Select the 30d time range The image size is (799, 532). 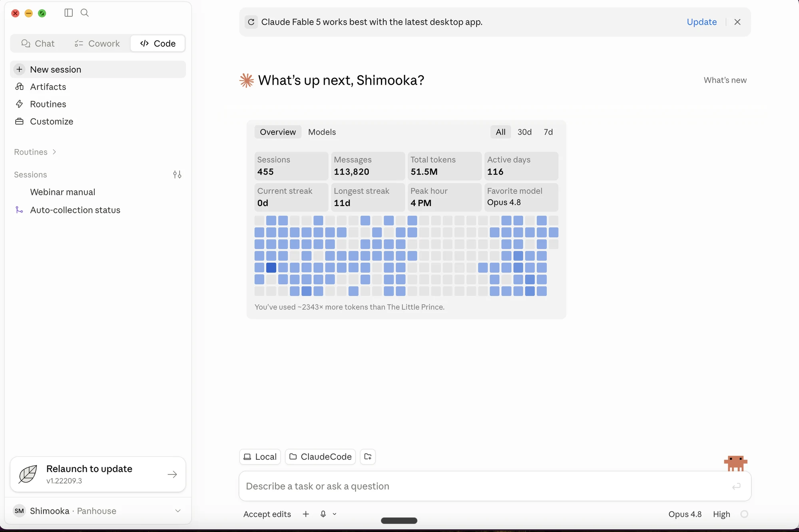pos(524,132)
